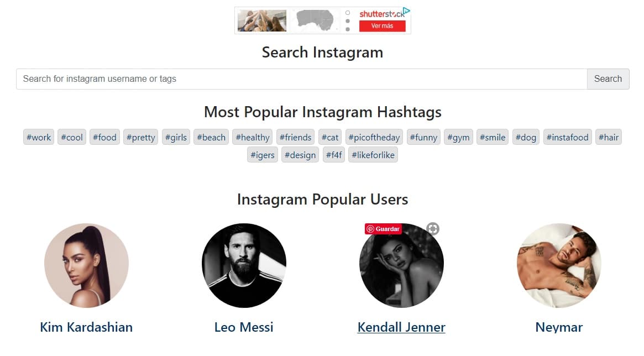The width and height of the screenshot is (644, 356).
Task: Open the Leo Messi name link
Action: click(x=244, y=327)
